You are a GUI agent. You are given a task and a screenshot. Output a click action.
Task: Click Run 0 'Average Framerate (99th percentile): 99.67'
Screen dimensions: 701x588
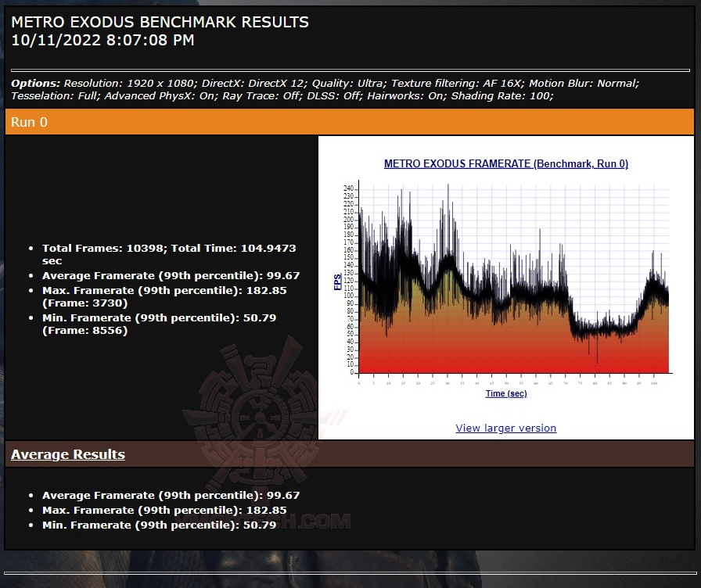tap(171, 276)
